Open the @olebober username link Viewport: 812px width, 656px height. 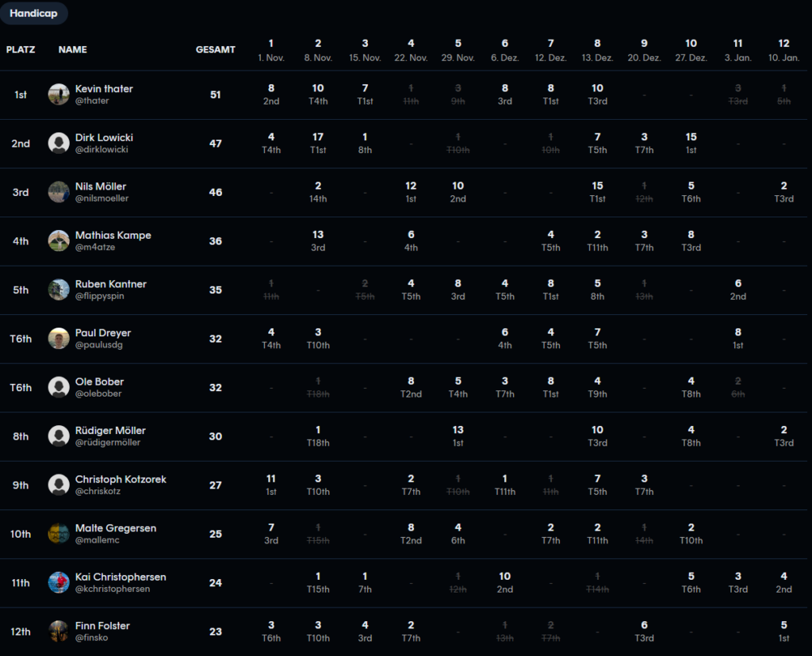click(x=98, y=393)
